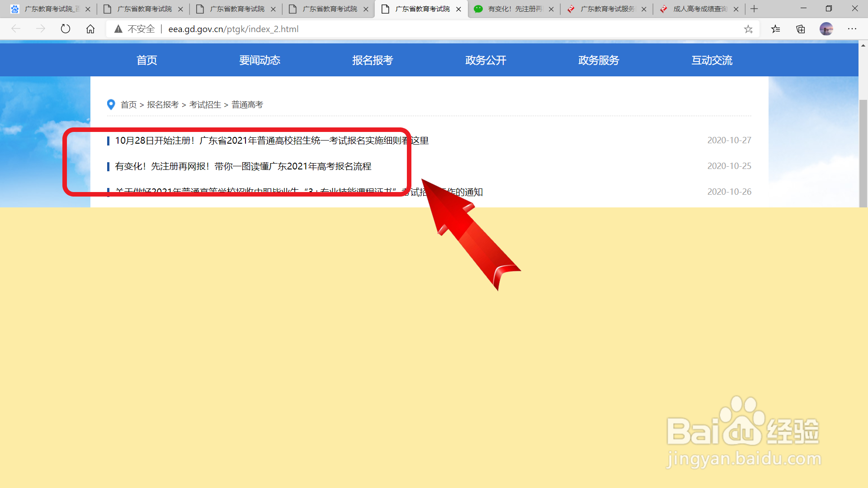Click the browser back arrow

click(16, 29)
